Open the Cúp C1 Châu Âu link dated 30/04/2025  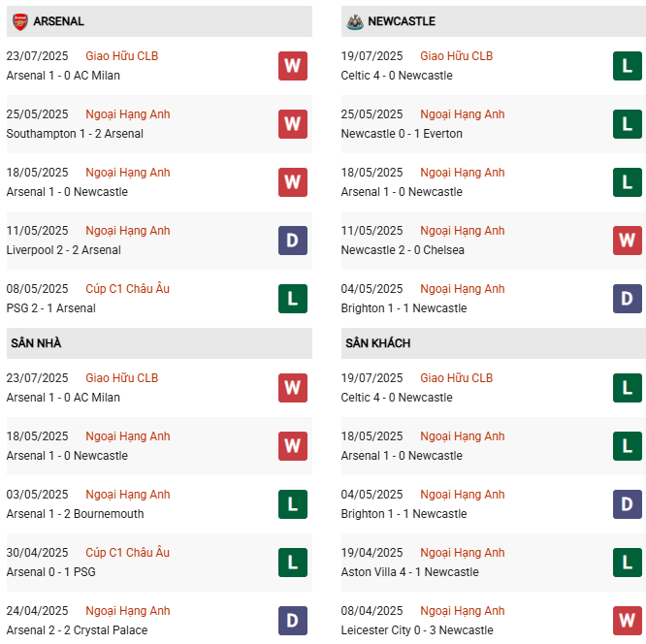pyautogui.click(x=127, y=553)
